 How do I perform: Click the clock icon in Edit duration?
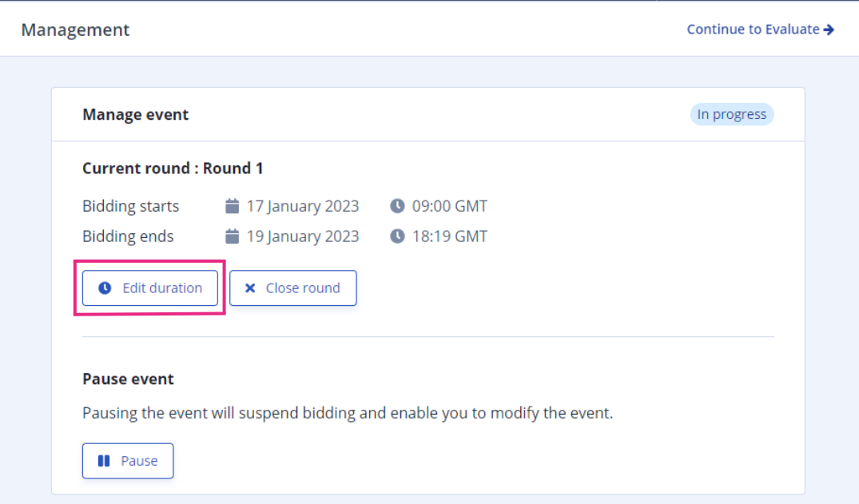(105, 288)
